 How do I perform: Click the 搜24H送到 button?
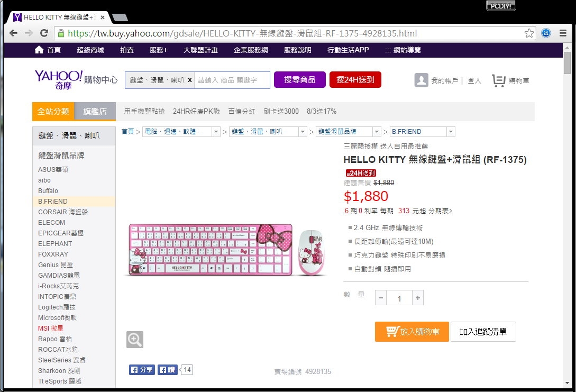point(355,80)
